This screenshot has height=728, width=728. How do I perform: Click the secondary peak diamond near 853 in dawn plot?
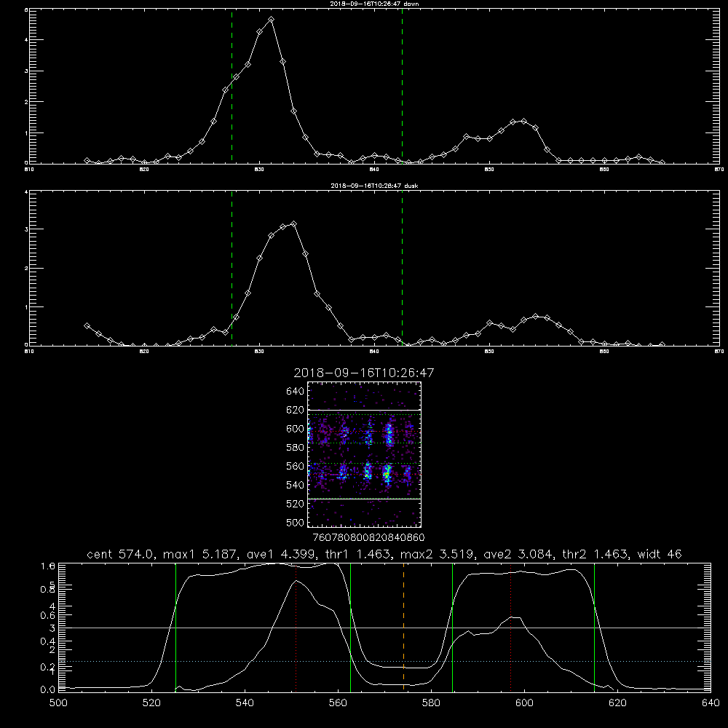coord(523,121)
